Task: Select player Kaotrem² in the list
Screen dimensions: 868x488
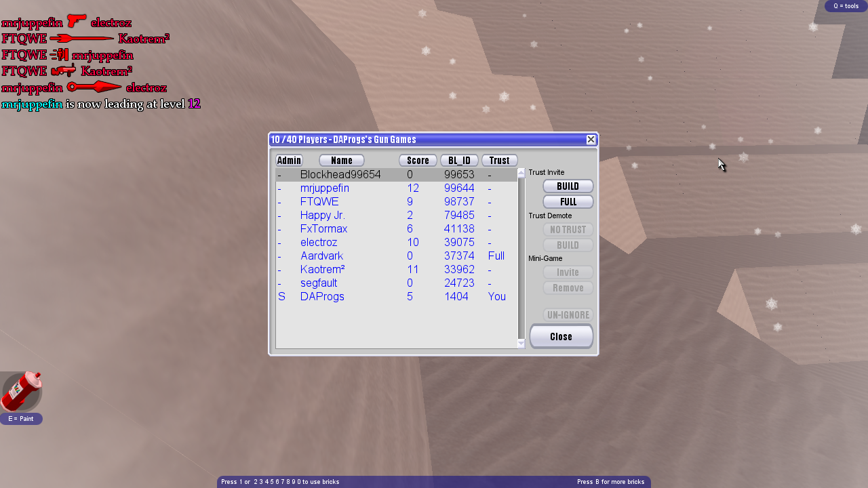Action: 396,270
